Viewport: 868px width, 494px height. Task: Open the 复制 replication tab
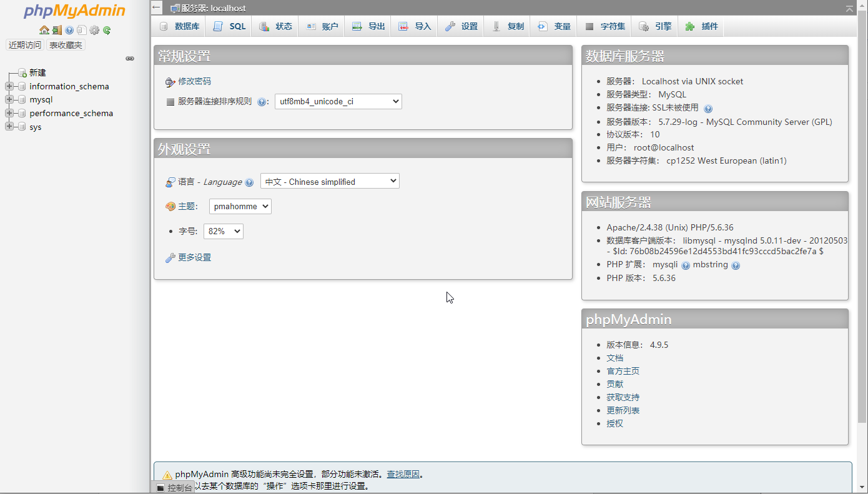tap(508, 26)
